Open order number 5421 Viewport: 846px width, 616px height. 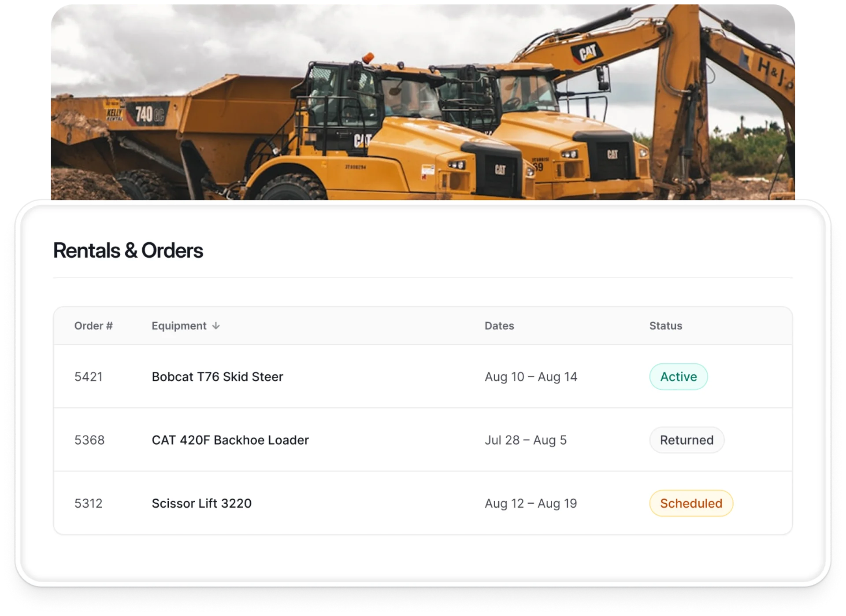(x=89, y=377)
